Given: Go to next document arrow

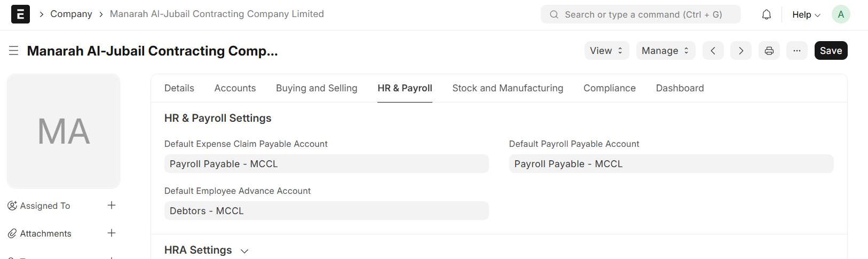Looking at the screenshot, I should coord(740,51).
